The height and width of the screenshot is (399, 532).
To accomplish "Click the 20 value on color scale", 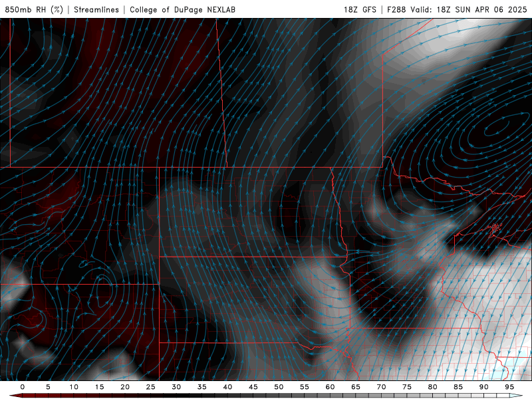I will [x=125, y=387].
